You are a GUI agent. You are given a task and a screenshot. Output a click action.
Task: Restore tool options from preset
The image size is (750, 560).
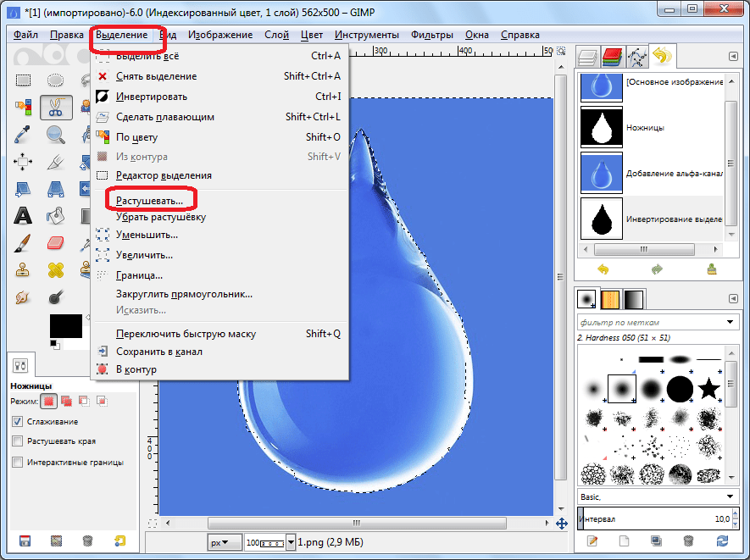(x=57, y=541)
